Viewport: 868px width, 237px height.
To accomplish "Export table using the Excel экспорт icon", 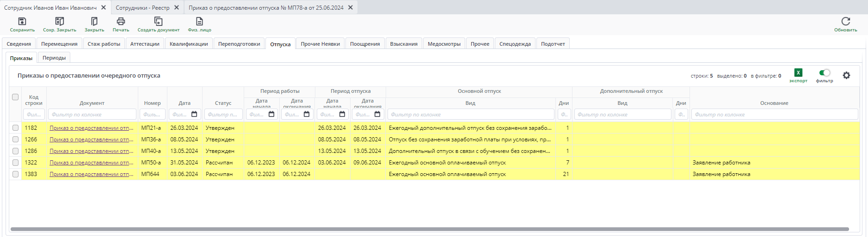I will (x=798, y=73).
